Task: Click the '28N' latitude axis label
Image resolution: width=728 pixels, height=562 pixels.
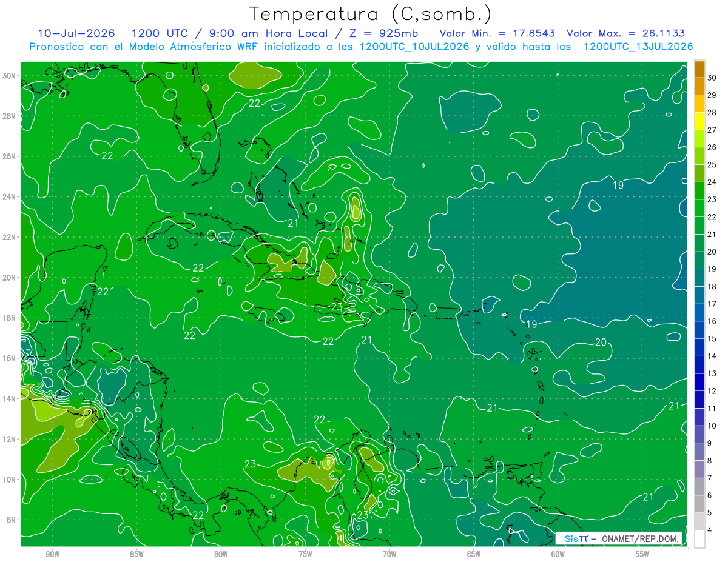Action: (x=10, y=116)
